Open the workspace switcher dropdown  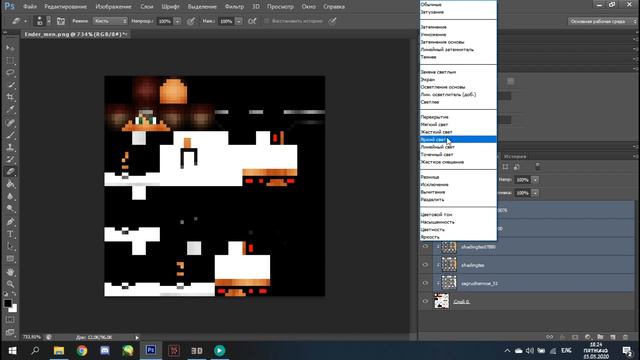tap(602, 21)
